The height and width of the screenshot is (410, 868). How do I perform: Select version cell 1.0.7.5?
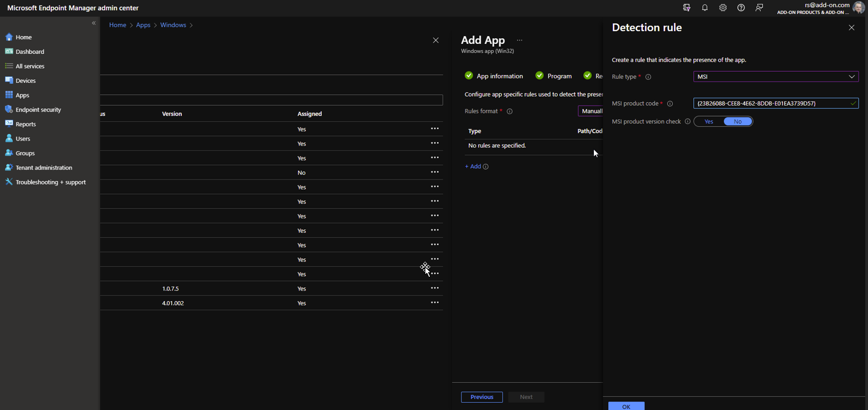[x=170, y=288]
